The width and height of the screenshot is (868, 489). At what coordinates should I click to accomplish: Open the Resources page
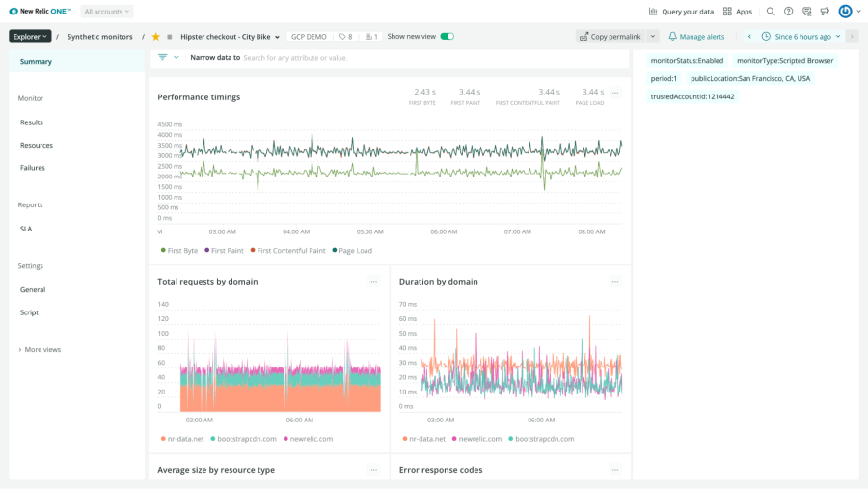pyautogui.click(x=37, y=145)
